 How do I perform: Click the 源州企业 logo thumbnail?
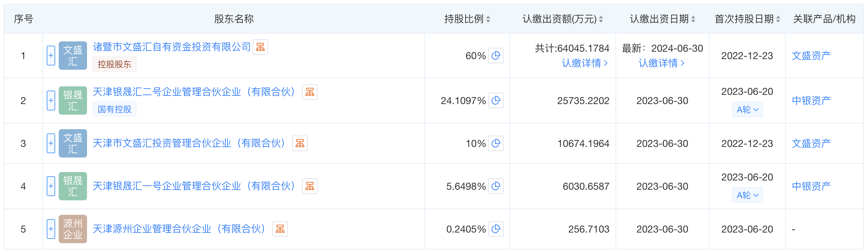pos(73,229)
